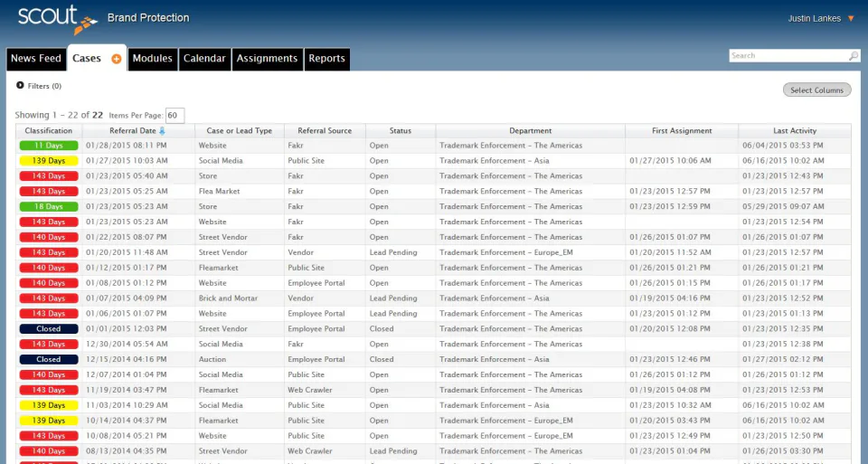
Task: Switch to the Modules tab
Action: (x=152, y=59)
